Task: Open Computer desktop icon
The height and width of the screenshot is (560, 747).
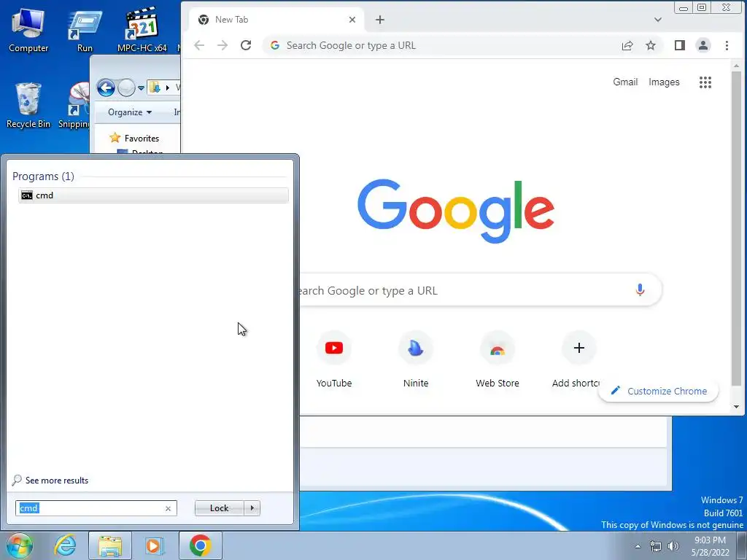Action: tap(28, 29)
